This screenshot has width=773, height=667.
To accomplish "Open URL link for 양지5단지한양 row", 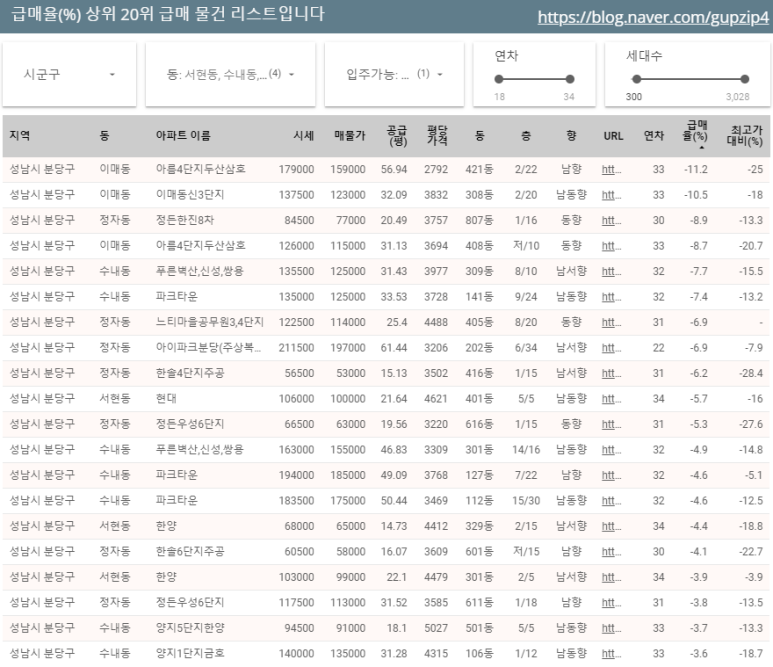I will click(x=611, y=628).
